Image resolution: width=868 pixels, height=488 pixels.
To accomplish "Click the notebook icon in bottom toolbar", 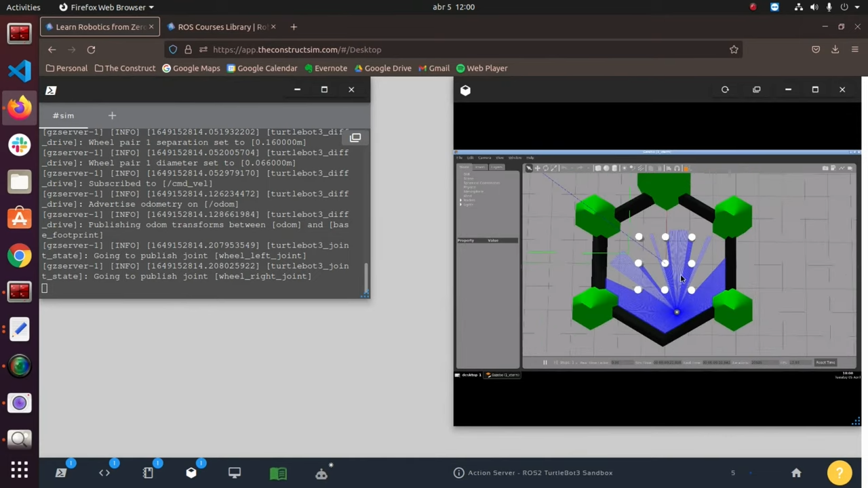I will [x=148, y=473].
